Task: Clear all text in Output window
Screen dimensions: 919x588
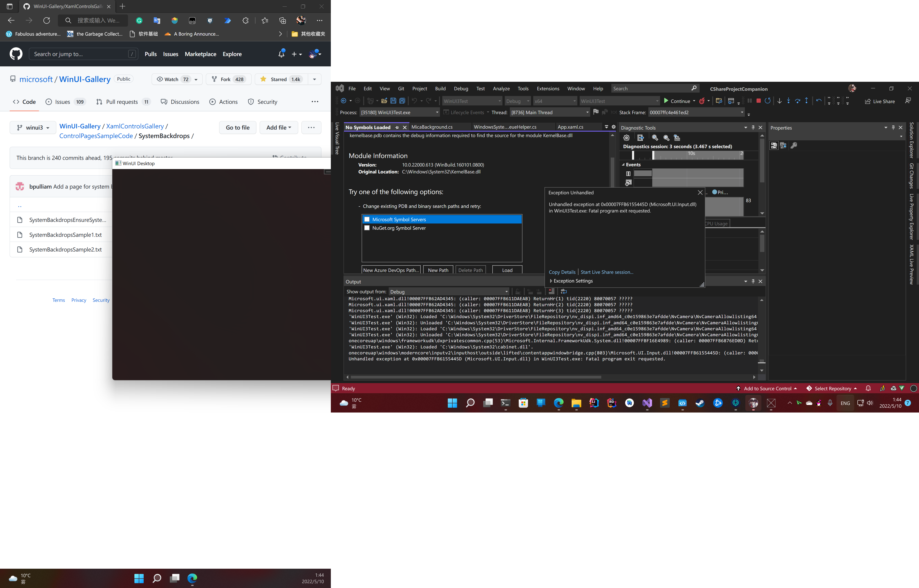Action: coord(552,291)
